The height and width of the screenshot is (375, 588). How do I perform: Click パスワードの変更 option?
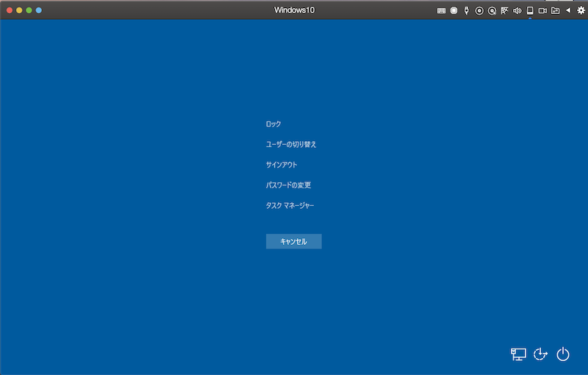point(283,185)
